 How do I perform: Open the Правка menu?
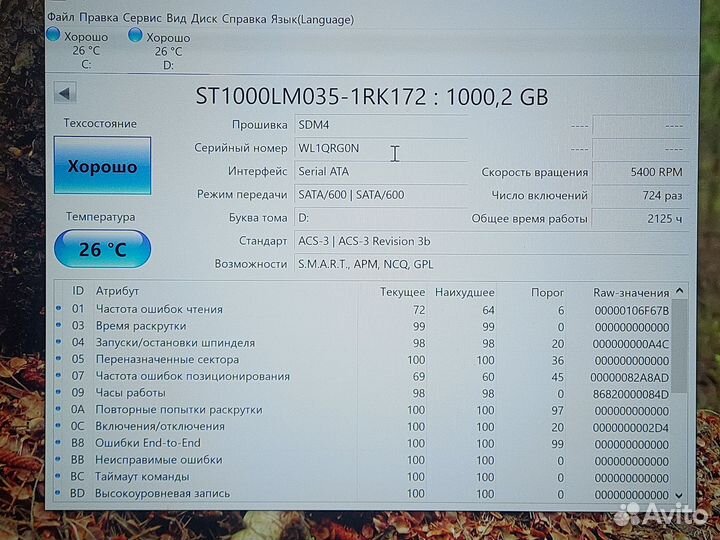pyautogui.click(x=99, y=18)
